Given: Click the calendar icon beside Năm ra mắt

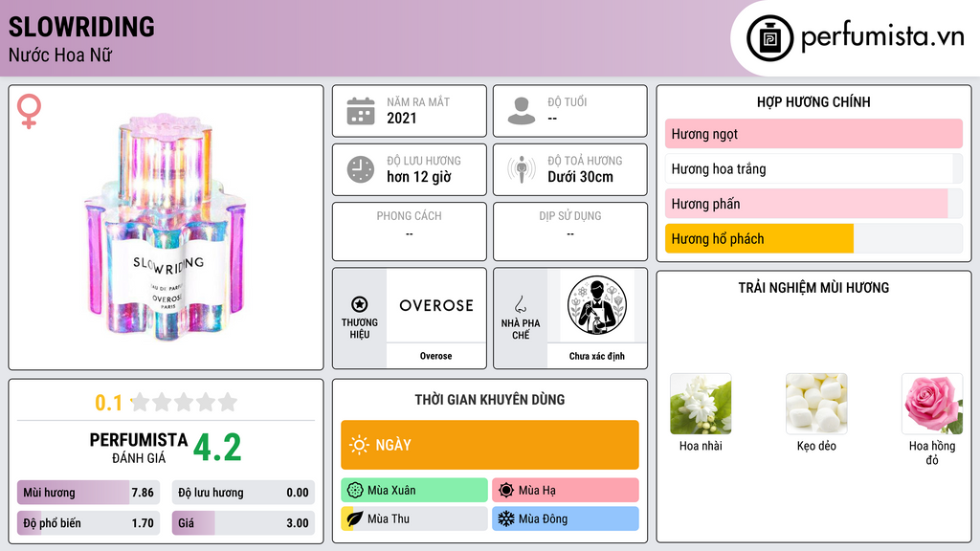Looking at the screenshot, I should tap(361, 111).
